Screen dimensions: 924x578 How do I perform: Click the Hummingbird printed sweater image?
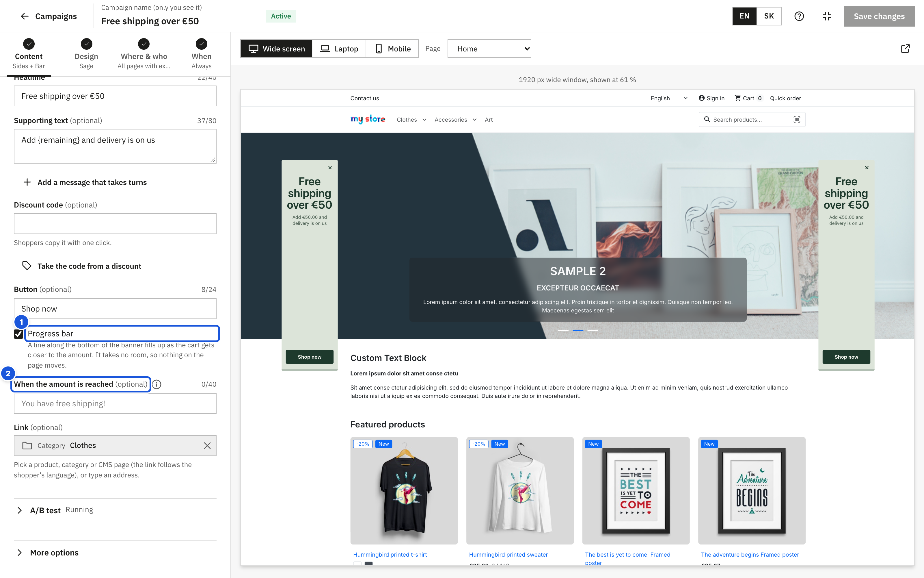click(520, 490)
